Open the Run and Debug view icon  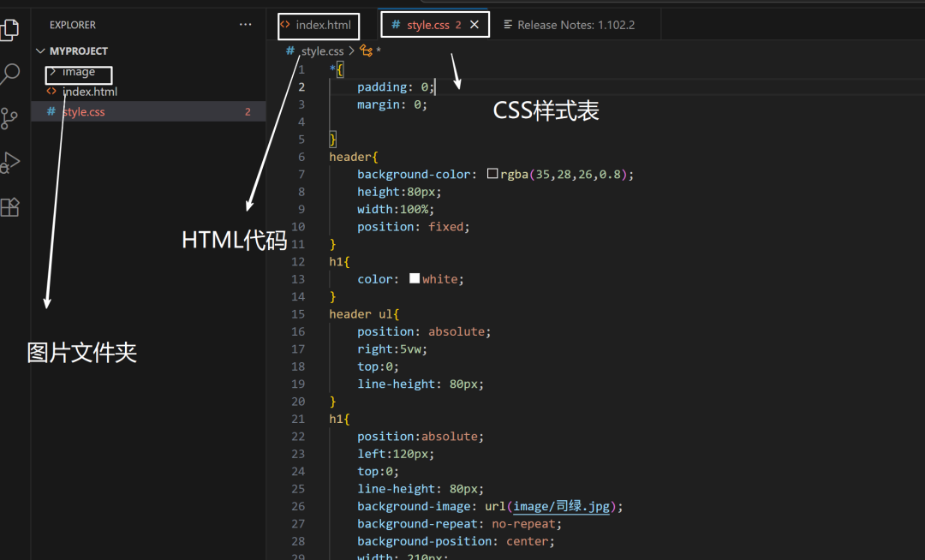[x=9, y=163]
